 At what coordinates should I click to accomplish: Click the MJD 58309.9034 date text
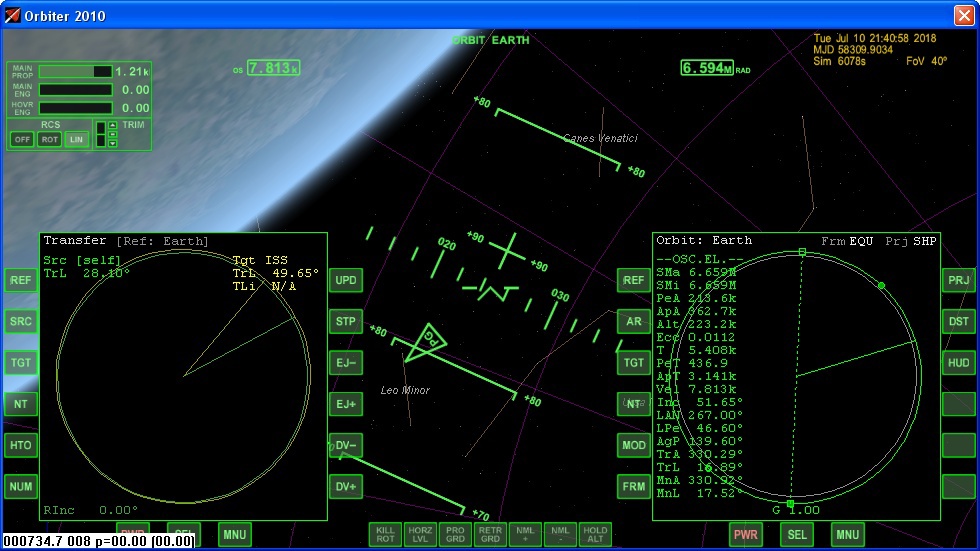[853, 49]
